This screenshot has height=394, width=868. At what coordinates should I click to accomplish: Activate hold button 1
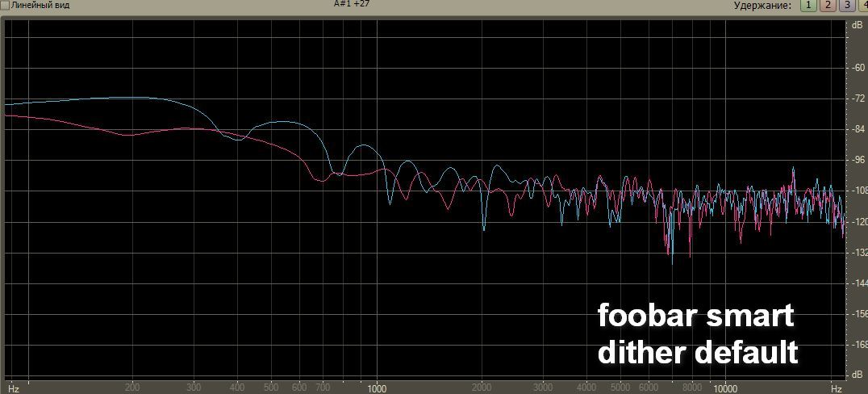(809, 6)
